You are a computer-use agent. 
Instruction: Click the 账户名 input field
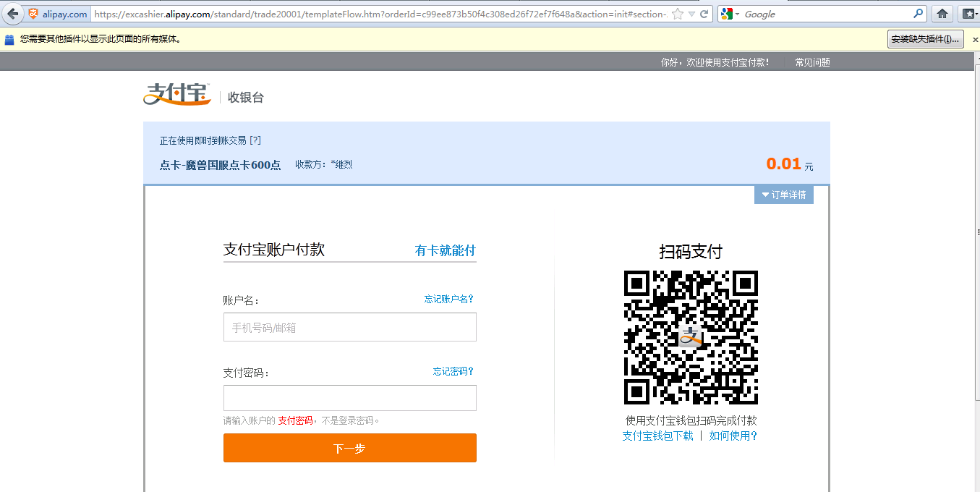pos(350,327)
